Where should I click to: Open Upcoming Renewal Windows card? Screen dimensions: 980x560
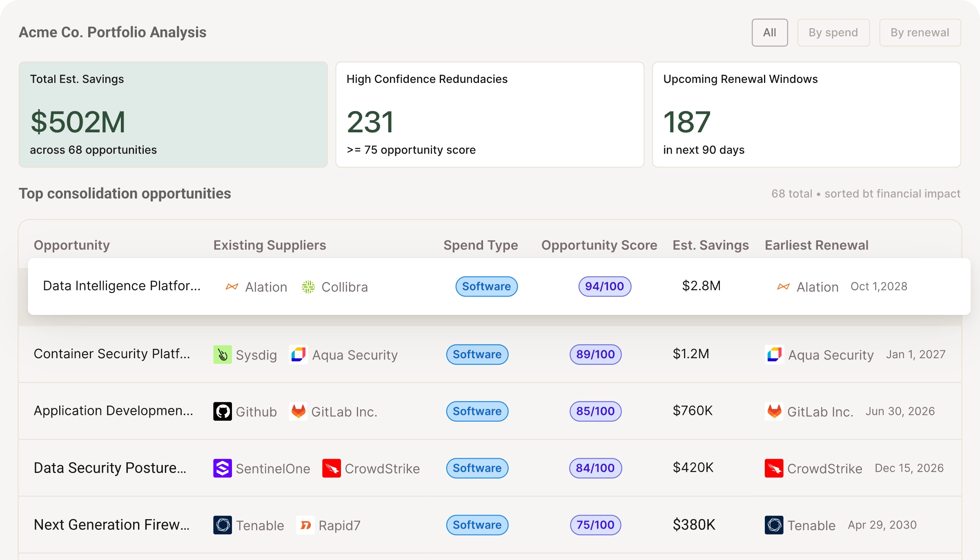(806, 114)
